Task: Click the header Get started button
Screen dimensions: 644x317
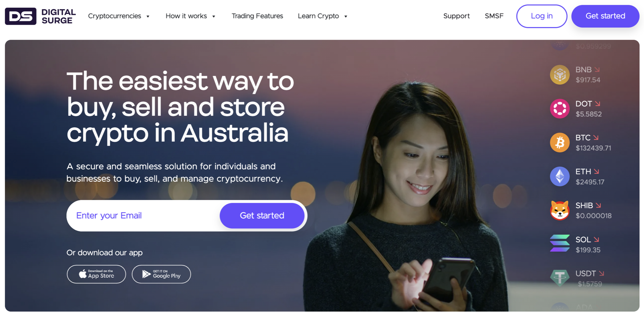Action: 605,16
